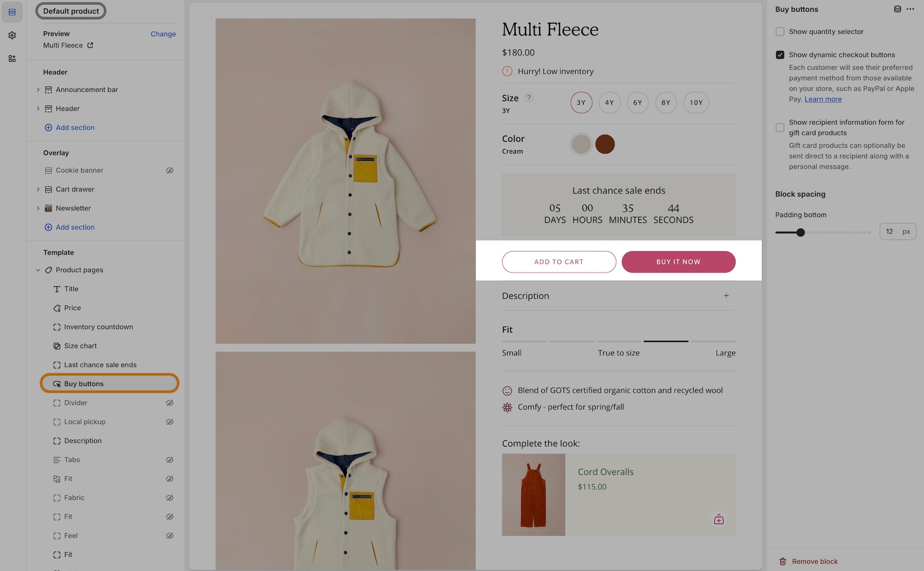Show the hidden Cookie banner section
The image size is (924, 571).
[x=170, y=170]
